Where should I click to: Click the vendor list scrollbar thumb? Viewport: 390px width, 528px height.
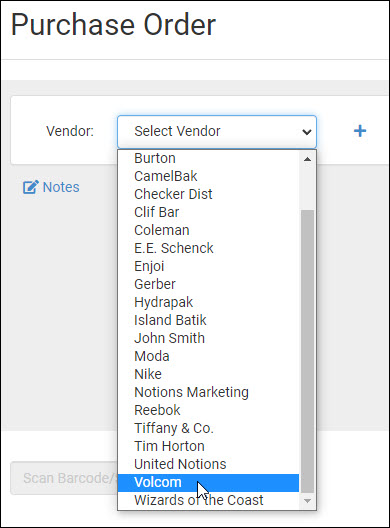pyautogui.click(x=307, y=352)
